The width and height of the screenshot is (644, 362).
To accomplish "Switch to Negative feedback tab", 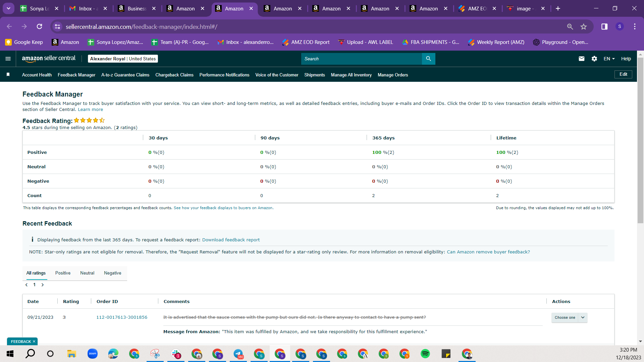I will pyautogui.click(x=113, y=273).
